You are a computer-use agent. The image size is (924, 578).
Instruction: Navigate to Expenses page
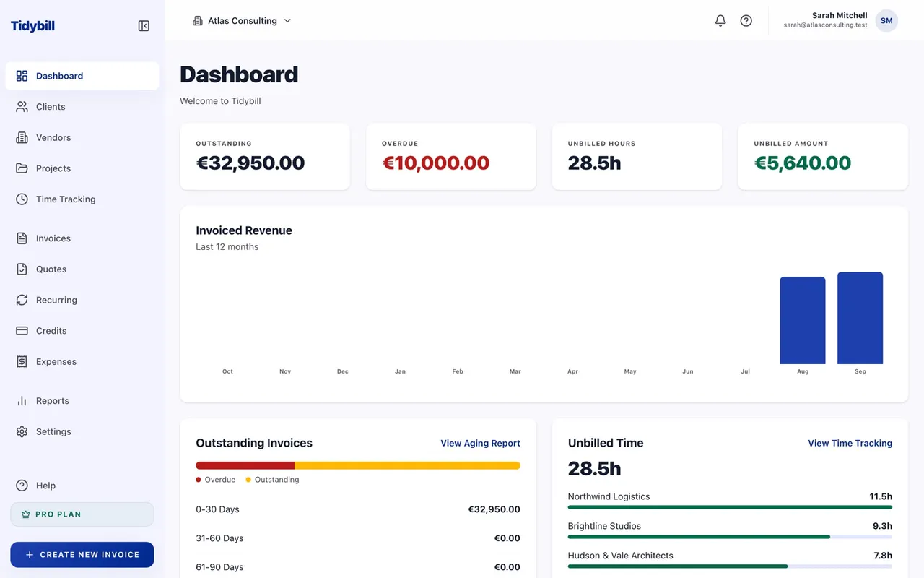[x=82, y=362]
